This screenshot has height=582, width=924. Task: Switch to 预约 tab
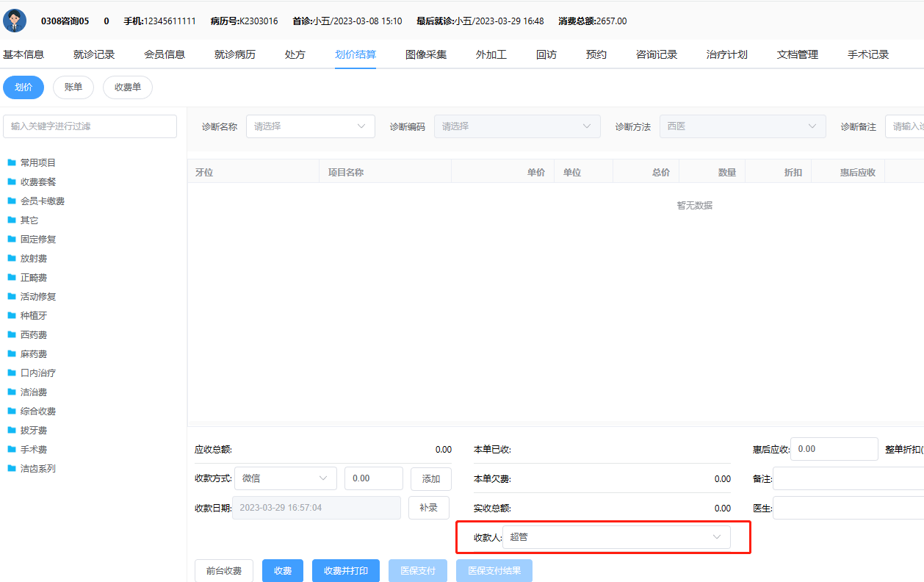596,54
